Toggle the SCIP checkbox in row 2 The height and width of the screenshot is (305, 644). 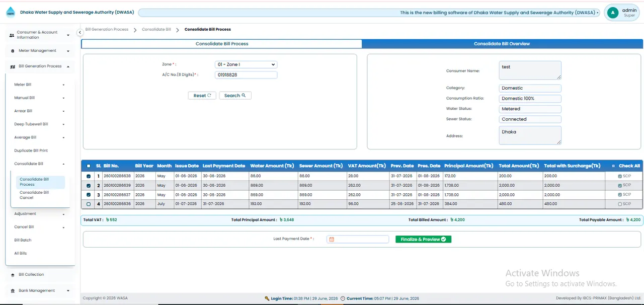pos(620,186)
